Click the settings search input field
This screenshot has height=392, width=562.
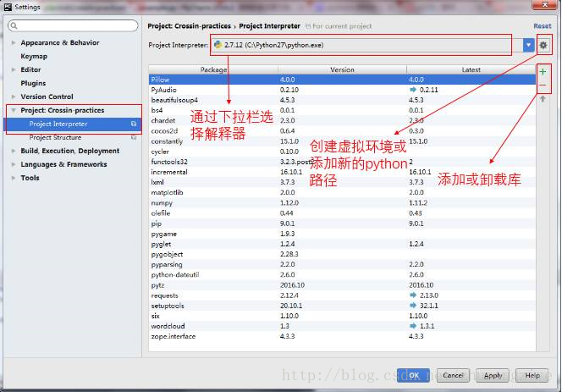tap(73, 25)
